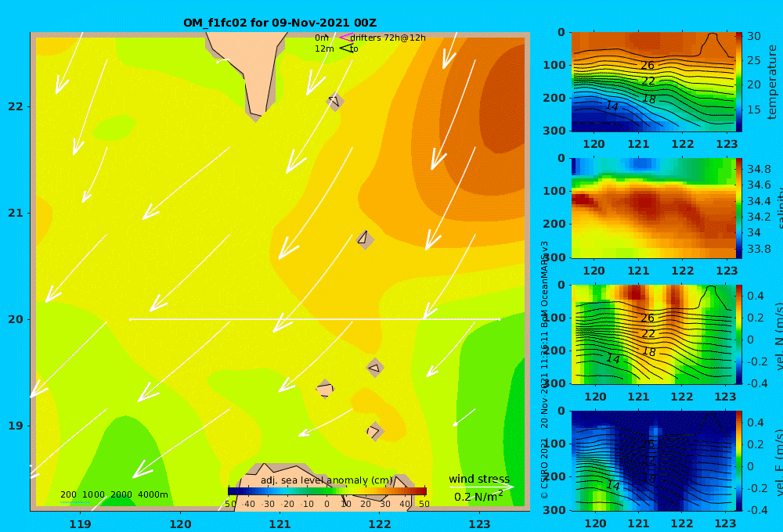Click the white transect line at 20°N
The height and width of the screenshot is (532, 783).
pyautogui.click(x=315, y=319)
